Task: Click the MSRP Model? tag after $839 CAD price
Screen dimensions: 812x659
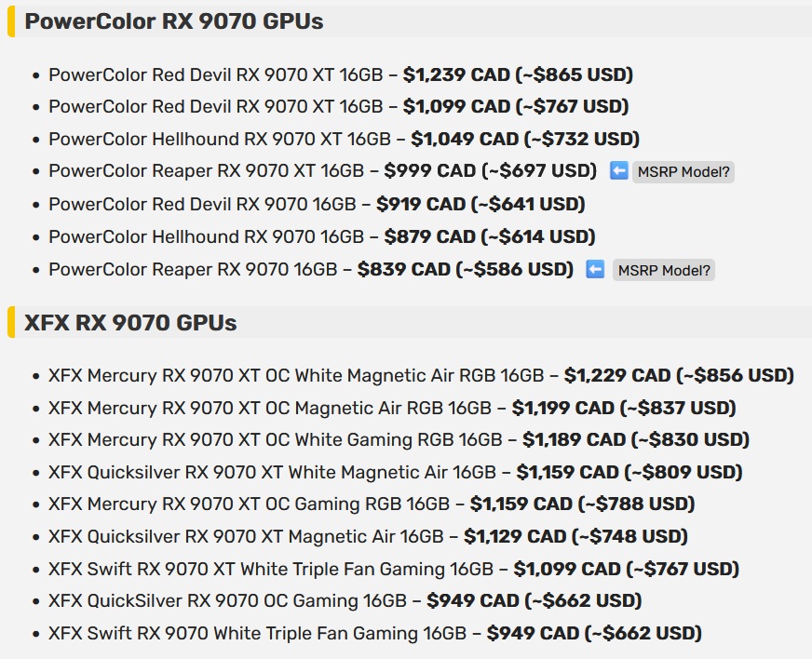Action: click(663, 270)
